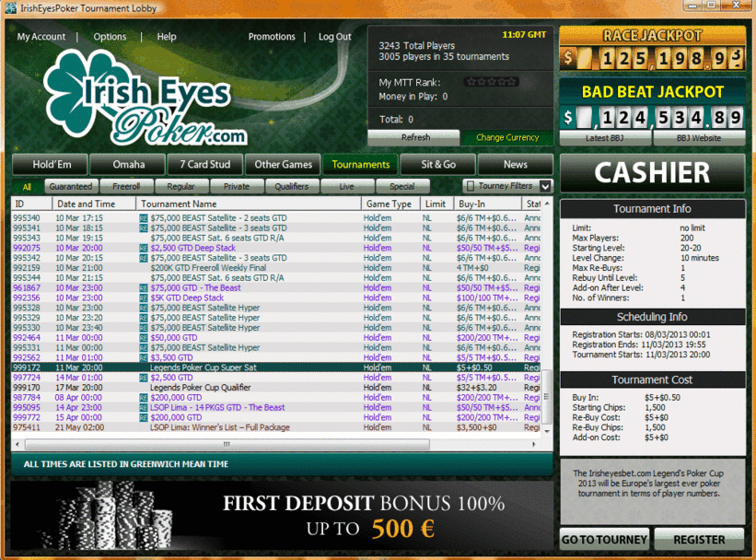Filter tournaments by Regular
756x560 pixels.
[181, 187]
